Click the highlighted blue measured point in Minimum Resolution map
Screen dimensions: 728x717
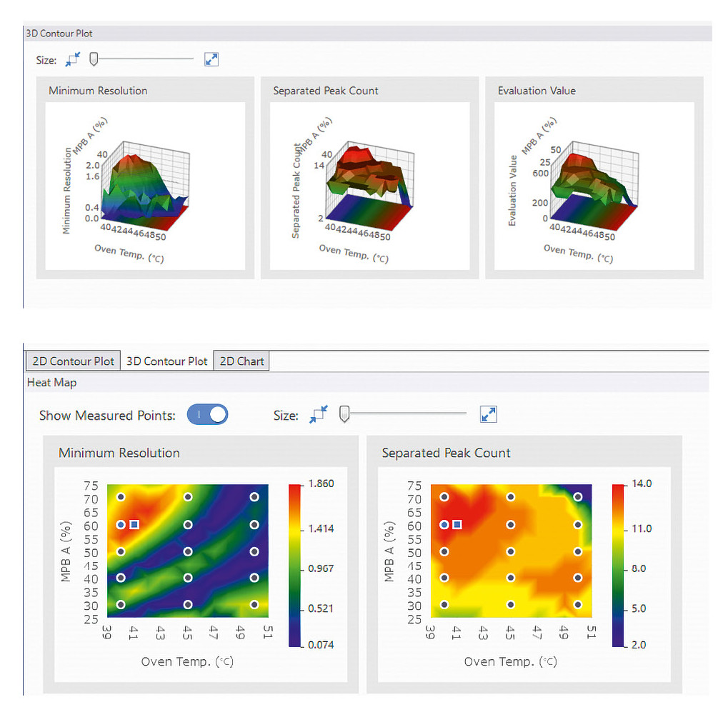click(121, 524)
